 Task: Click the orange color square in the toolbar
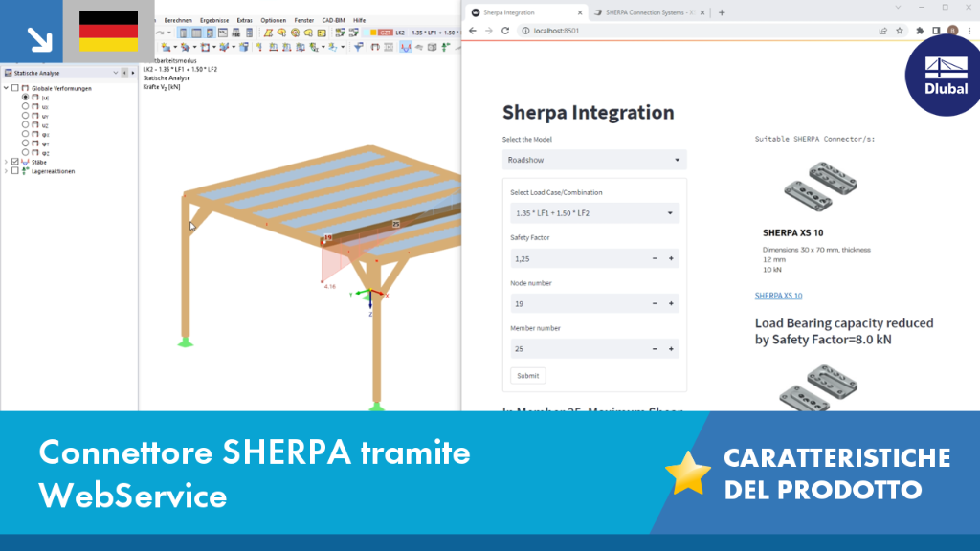[373, 33]
